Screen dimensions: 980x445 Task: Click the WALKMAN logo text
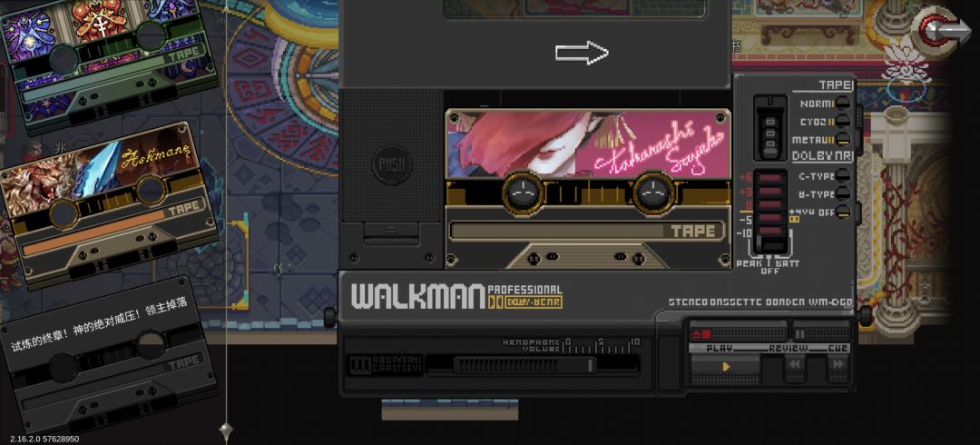[x=417, y=297]
